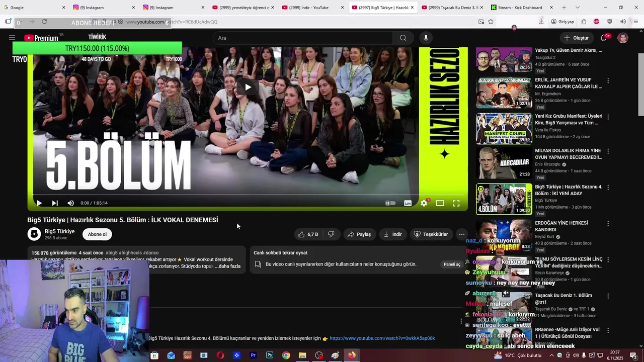644x362 pixels.
Task: Switch to theater mode
Action: (440, 203)
